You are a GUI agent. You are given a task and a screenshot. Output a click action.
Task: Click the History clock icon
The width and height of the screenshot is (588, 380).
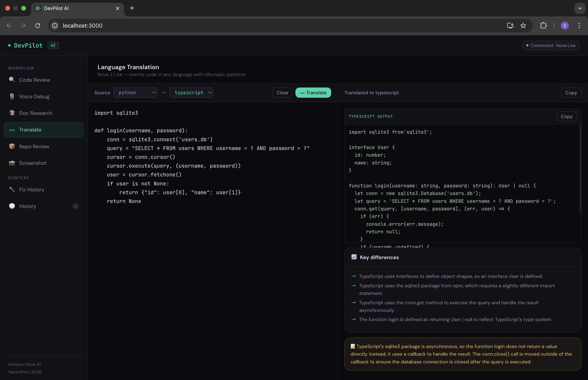click(x=12, y=206)
